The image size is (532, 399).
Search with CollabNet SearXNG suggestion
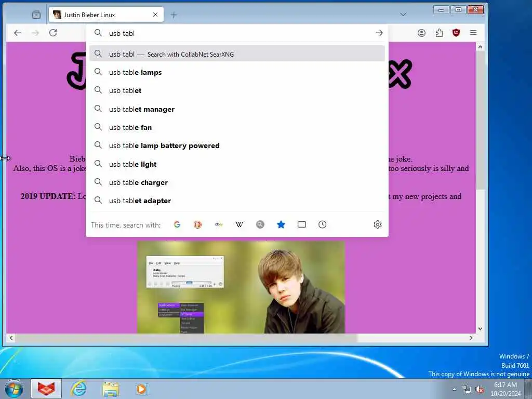[x=237, y=54]
